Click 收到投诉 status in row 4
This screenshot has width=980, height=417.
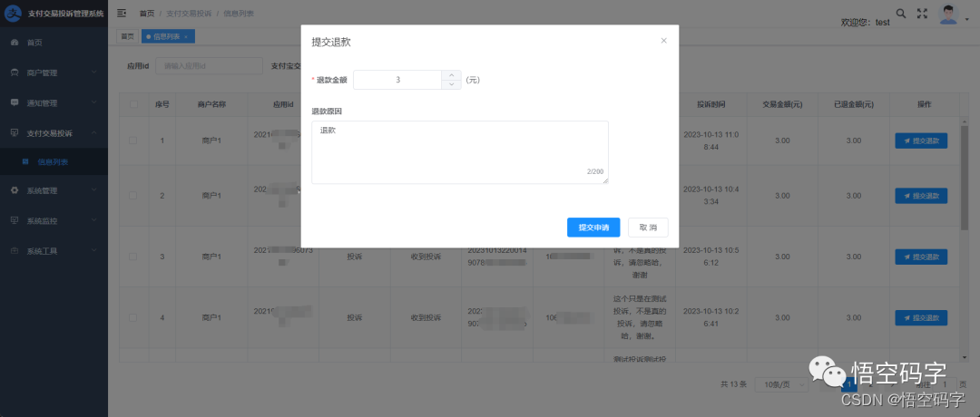426,318
